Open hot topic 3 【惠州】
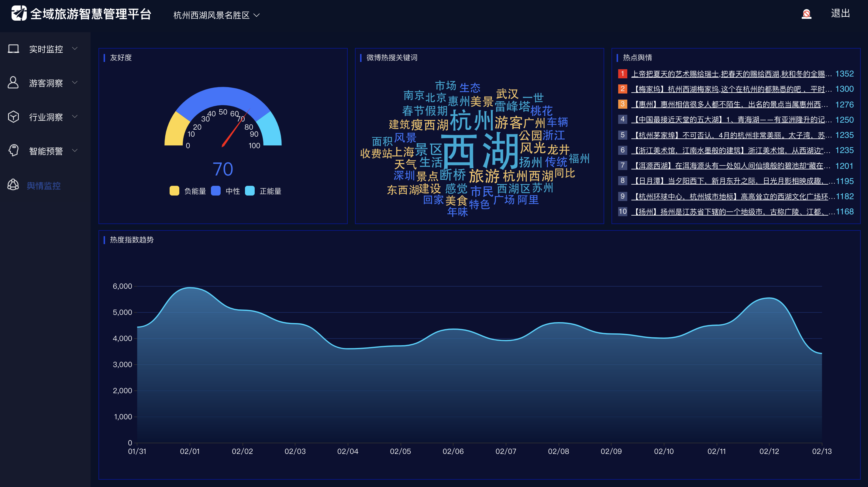Viewport: 868px width, 487px height. [x=729, y=104]
